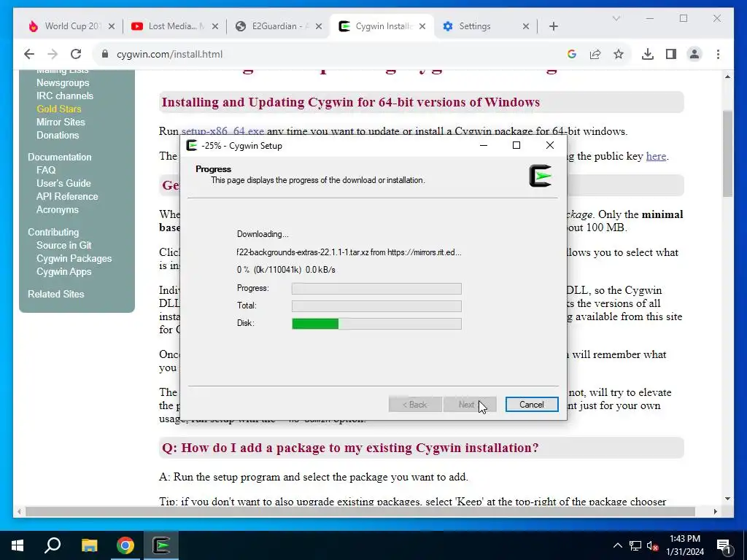Image resolution: width=747 pixels, height=560 pixels.
Task: Toggle Chrome side panel
Action: (671, 54)
